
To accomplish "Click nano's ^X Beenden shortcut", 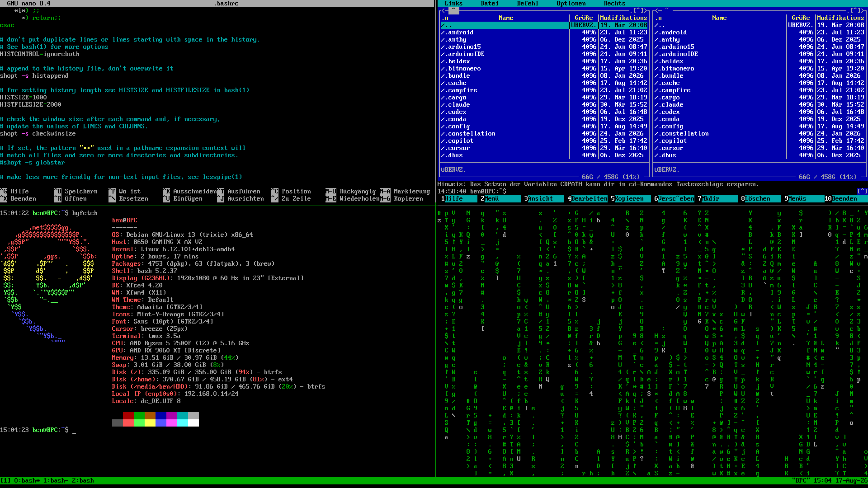I will (18, 199).
